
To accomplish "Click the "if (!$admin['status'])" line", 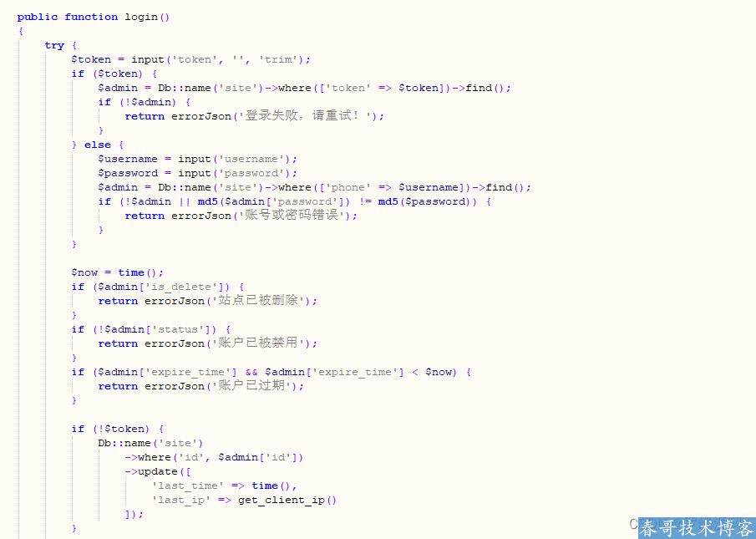I will tap(151, 329).
